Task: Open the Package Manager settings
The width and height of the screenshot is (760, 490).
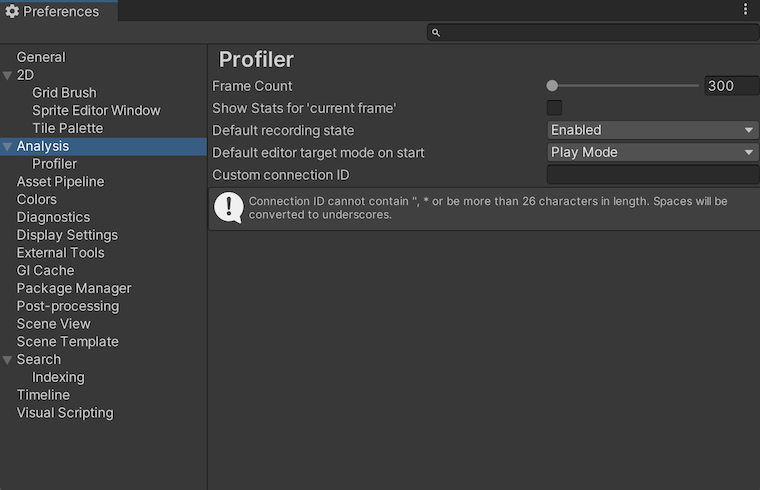Action: [74, 288]
